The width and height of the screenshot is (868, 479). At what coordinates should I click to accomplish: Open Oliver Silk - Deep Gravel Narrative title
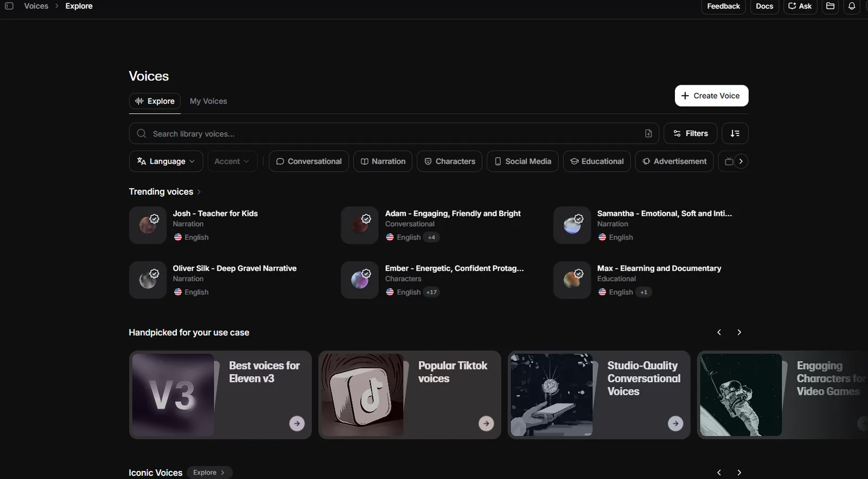pos(235,268)
